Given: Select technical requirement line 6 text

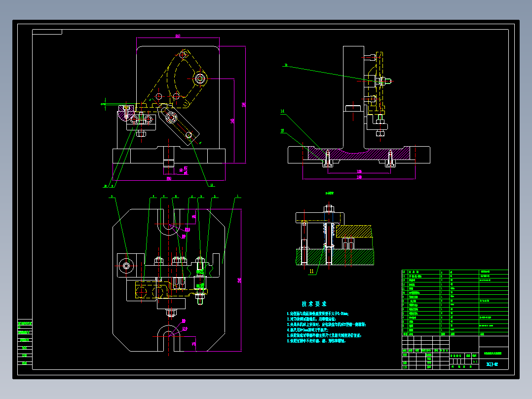Looking at the screenshot, I should point(316,341).
